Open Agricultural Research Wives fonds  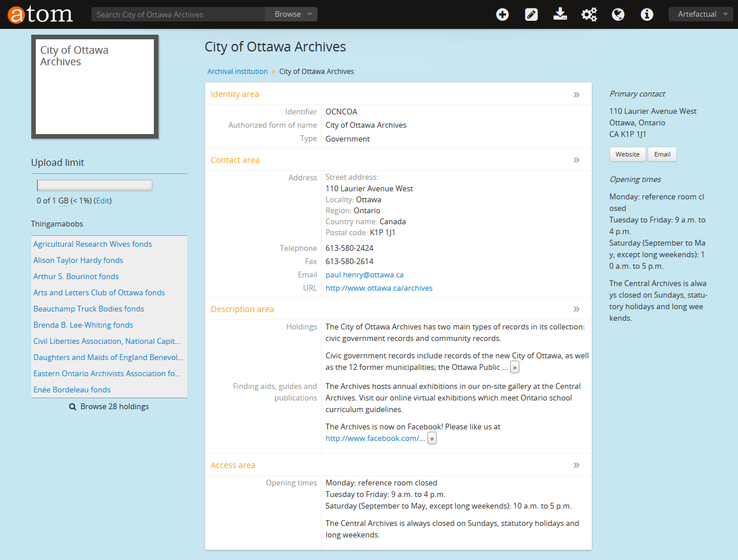pyautogui.click(x=93, y=244)
